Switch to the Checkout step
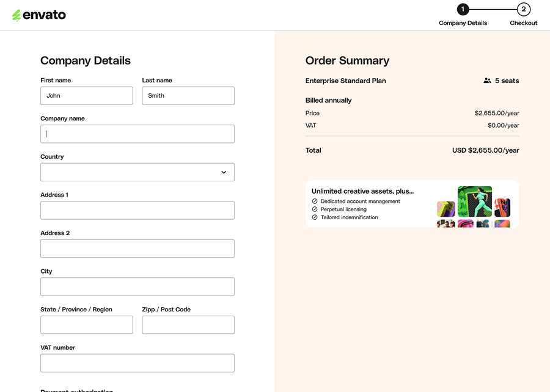The width and height of the screenshot is (550, 392). 524,23
